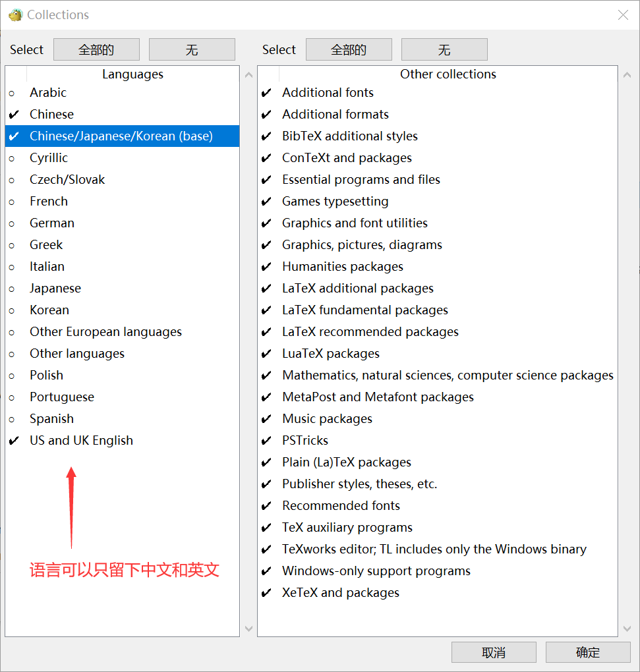Select all other collections with the right 全部的 button
This screenshot has height=672, width=640.
coord(349,49)
